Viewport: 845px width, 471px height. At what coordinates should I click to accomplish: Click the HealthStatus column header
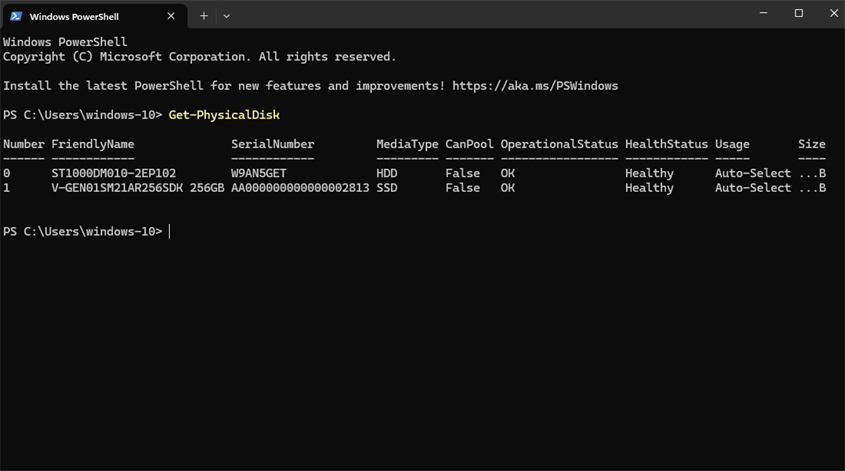pyautogui.click(x=667, y=144)
